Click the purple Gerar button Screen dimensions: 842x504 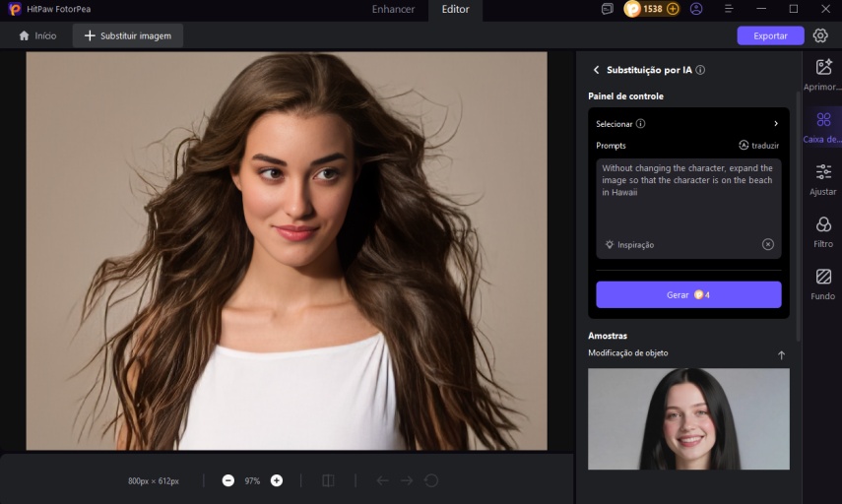tap(687, 294)
